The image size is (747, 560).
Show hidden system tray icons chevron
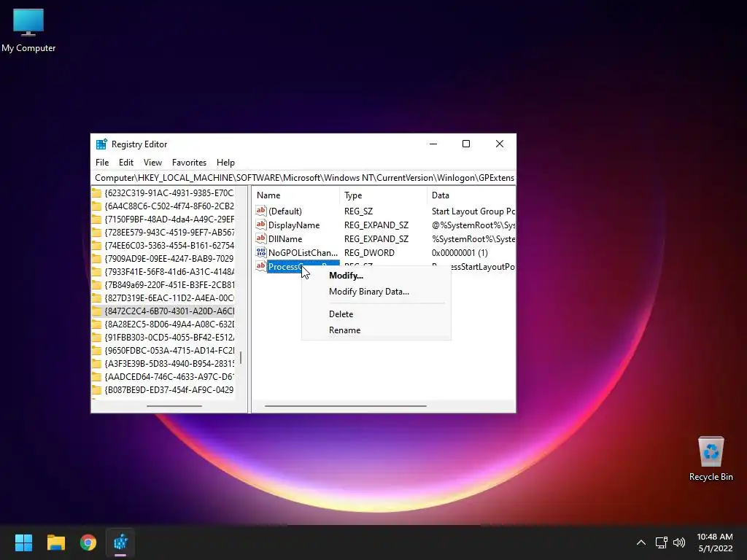point(641,542)
